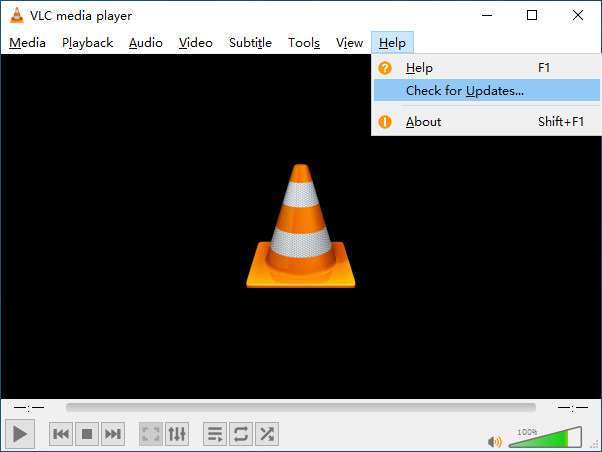Toggle the playlist view
Screen dimensions: 602x452
click(x=215, y=434)
